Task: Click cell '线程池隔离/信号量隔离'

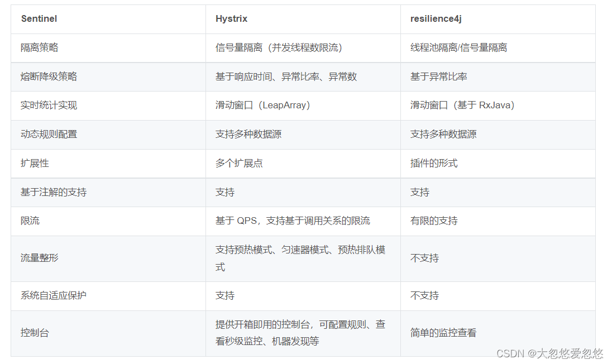Action: (458, 47)
